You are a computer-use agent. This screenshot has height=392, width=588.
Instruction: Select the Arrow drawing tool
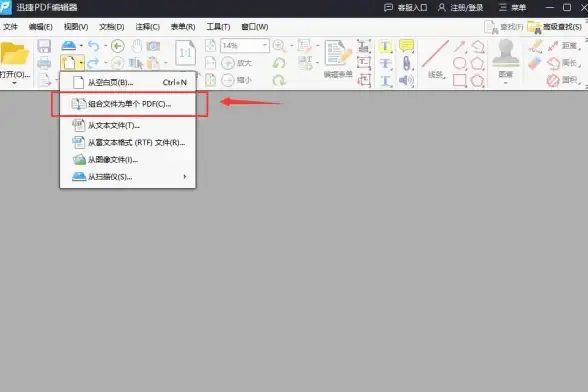click(x=459, y=47)
